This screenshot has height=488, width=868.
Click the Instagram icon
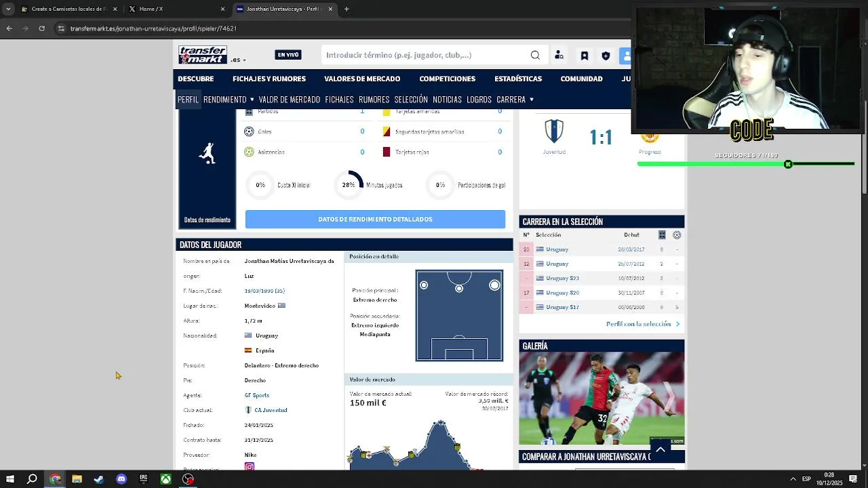[250, 467]
